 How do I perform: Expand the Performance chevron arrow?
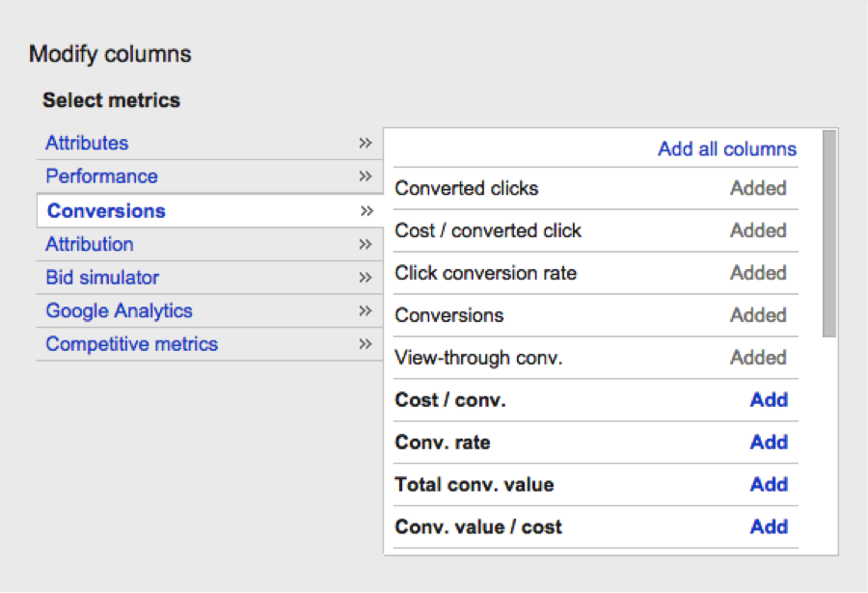[366, 176]
